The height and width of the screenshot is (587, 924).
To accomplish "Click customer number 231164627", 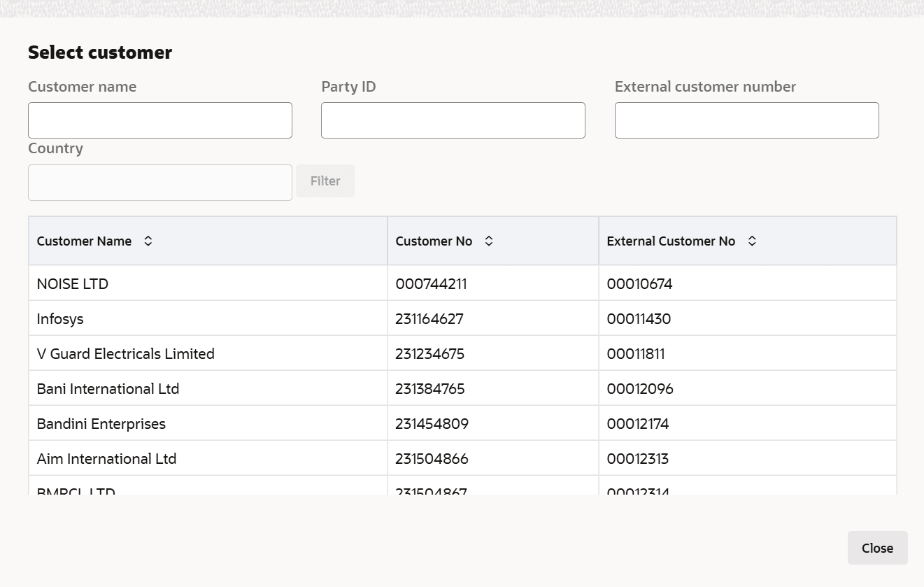I will point(429,319).
